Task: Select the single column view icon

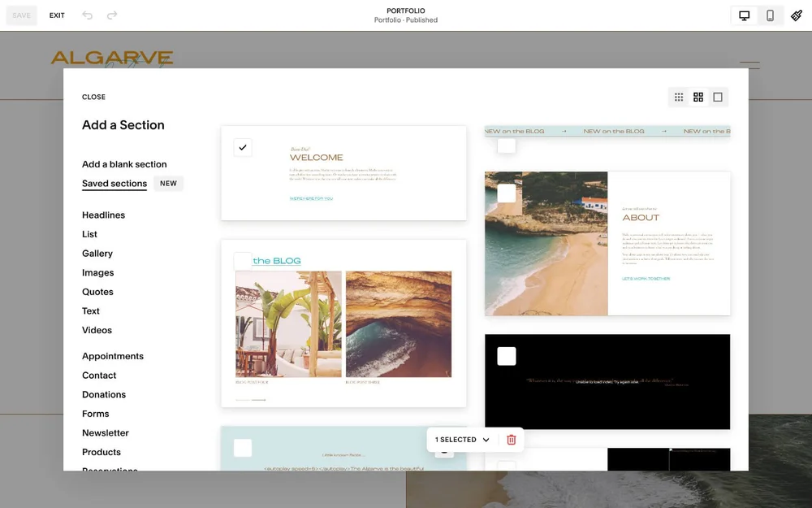Action: (718, 97)
